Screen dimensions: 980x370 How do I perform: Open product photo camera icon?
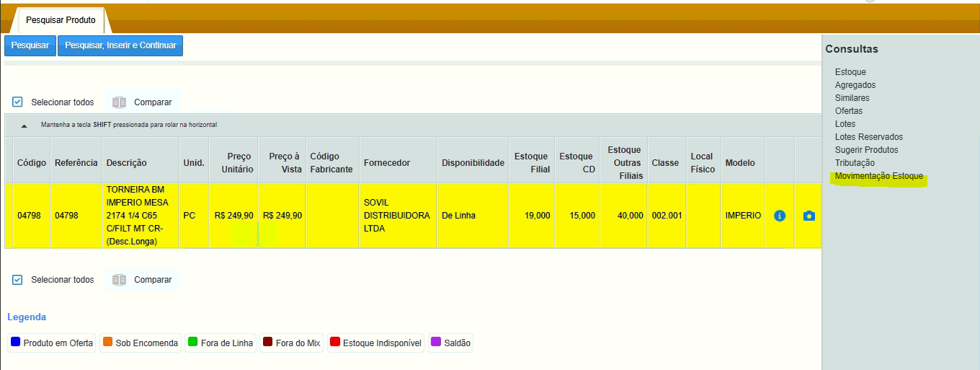(x=808, y=216)
